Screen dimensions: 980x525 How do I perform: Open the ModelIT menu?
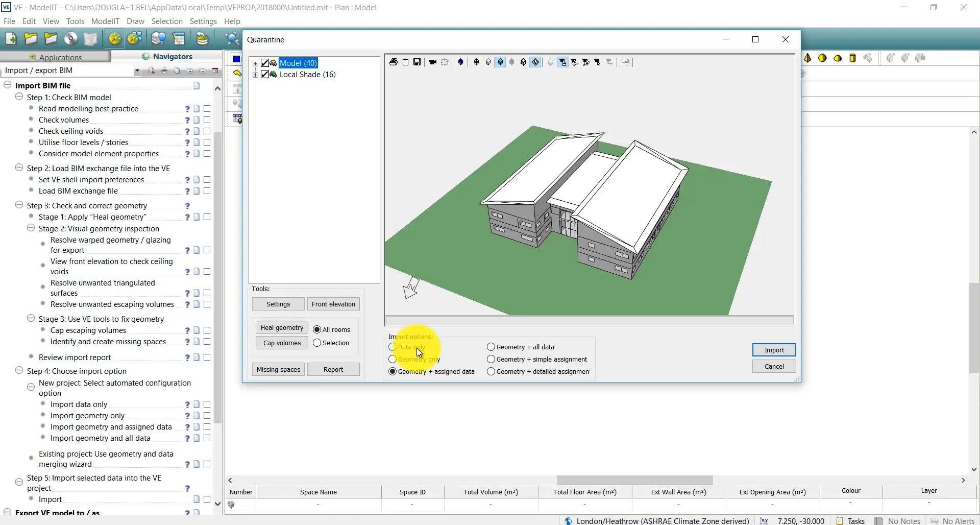point(105,21)
